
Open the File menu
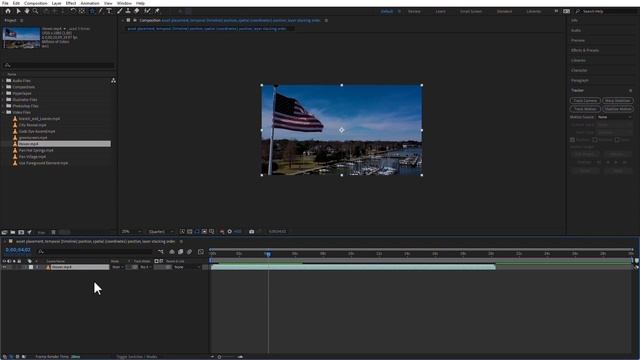(x=5, y=3)
